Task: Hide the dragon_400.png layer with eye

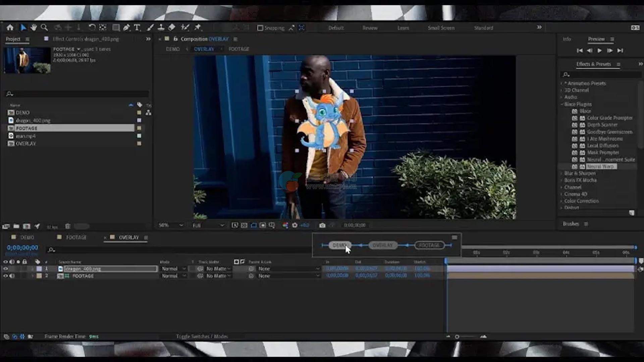Action: [x=5, y=269]
